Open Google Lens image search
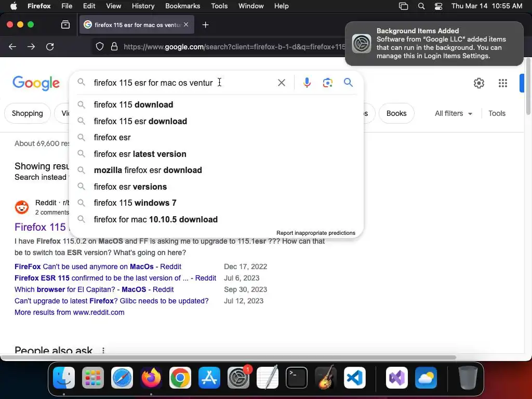Image resolution: width=532 pixels, height=399 pixels. tap(327, 83)
